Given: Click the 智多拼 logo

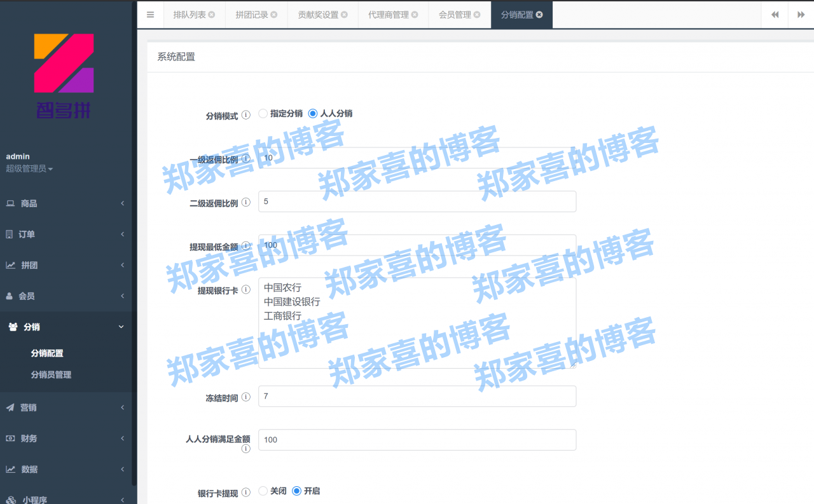Looking at the screenshot, I should (64, 76).
